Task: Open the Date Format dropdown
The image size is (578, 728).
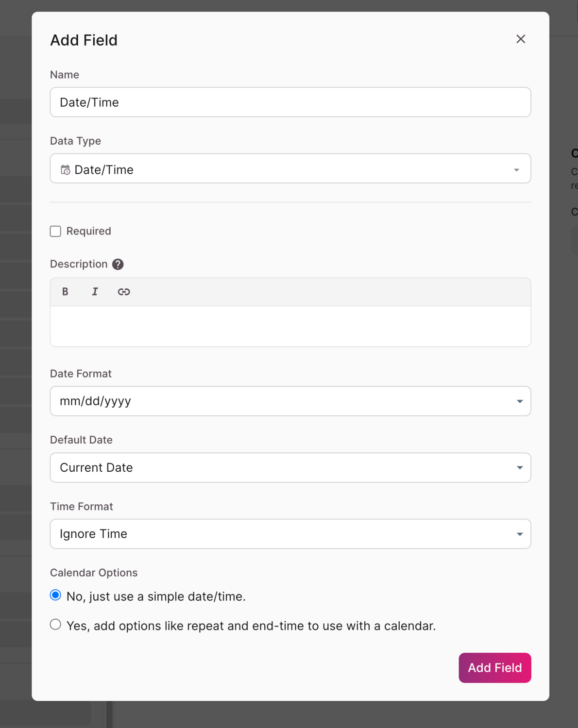Action: (x=290, y=401)
